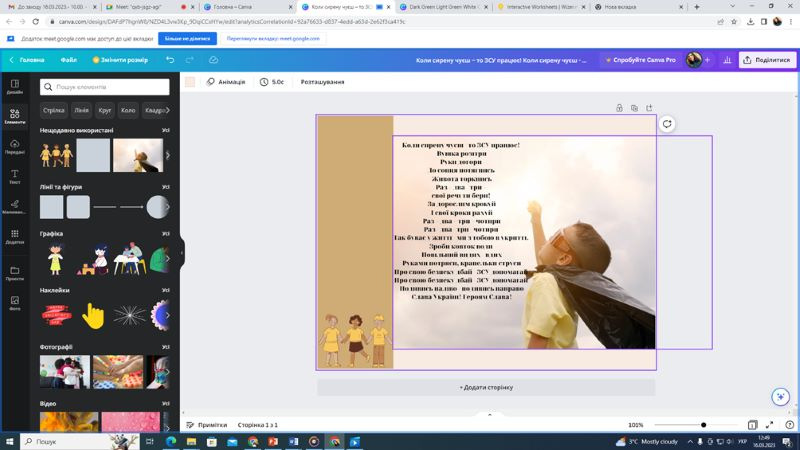Duplicate the page with copy icon

tap(634, 108)
